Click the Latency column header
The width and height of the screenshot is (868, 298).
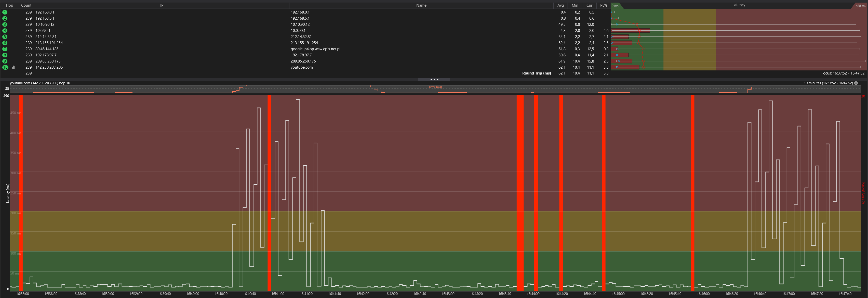pyautogui.click(x=739, y=5)
